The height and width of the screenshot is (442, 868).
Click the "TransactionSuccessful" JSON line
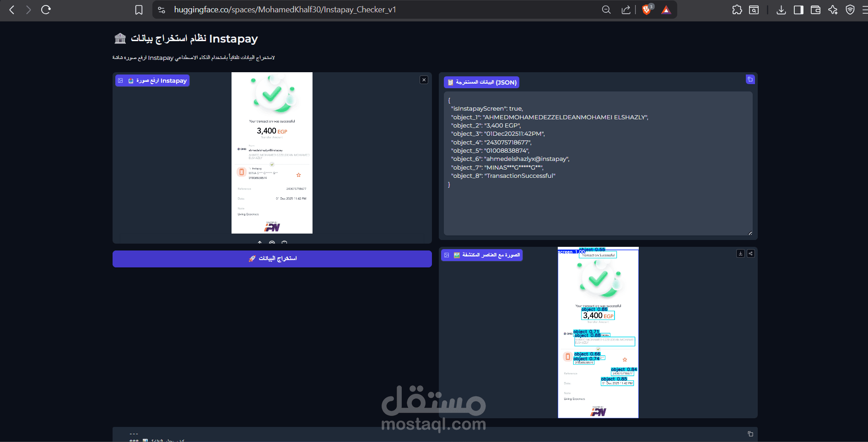pyautogui.click(x=503, y=176)
